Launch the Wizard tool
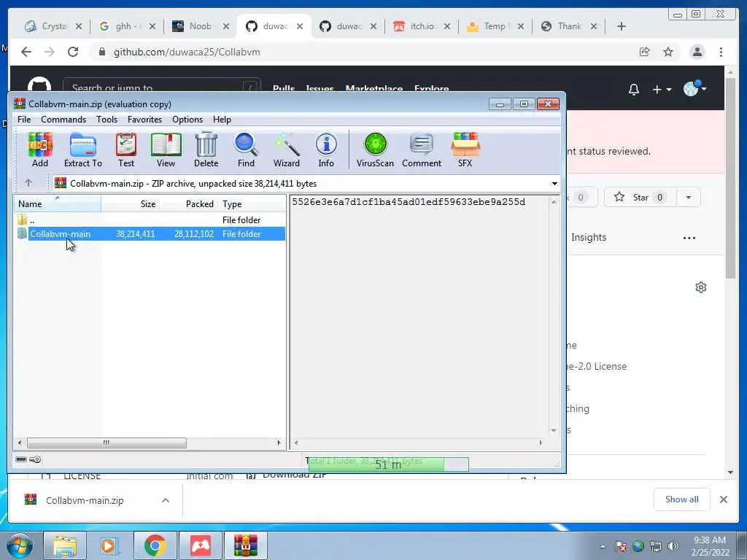This screenshot has height=560, width=747. click(x=286, y=149)
